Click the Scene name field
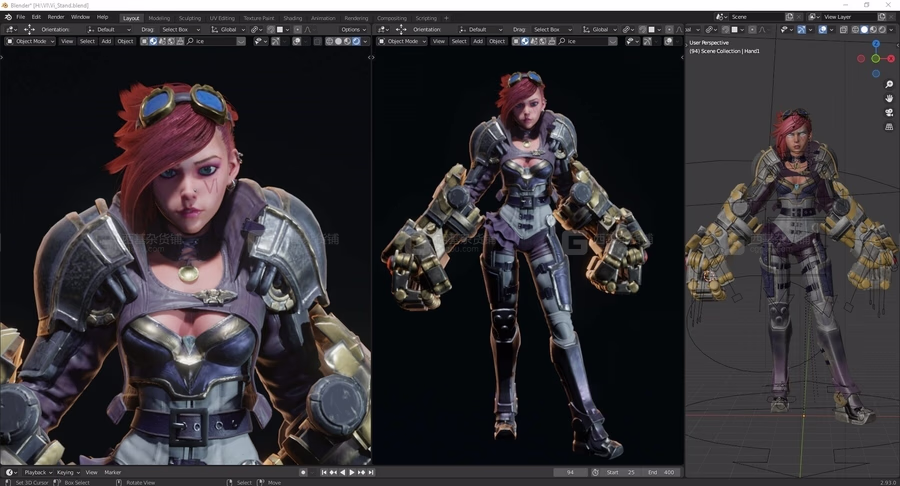This screenshot has height=486, width=900. (756, 17)
